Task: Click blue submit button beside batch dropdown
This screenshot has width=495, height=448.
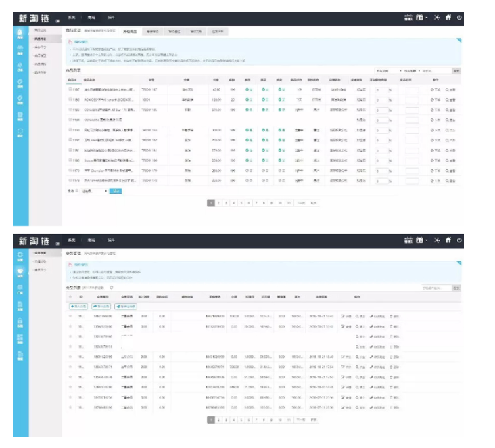Action: pyautogui.click(x=116, y=192)
